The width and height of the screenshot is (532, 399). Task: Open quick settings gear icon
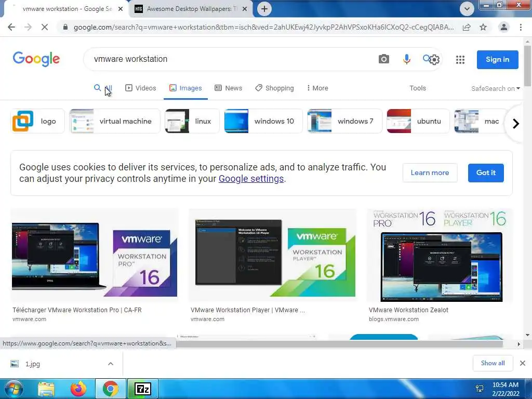click(x=434, y=60)
